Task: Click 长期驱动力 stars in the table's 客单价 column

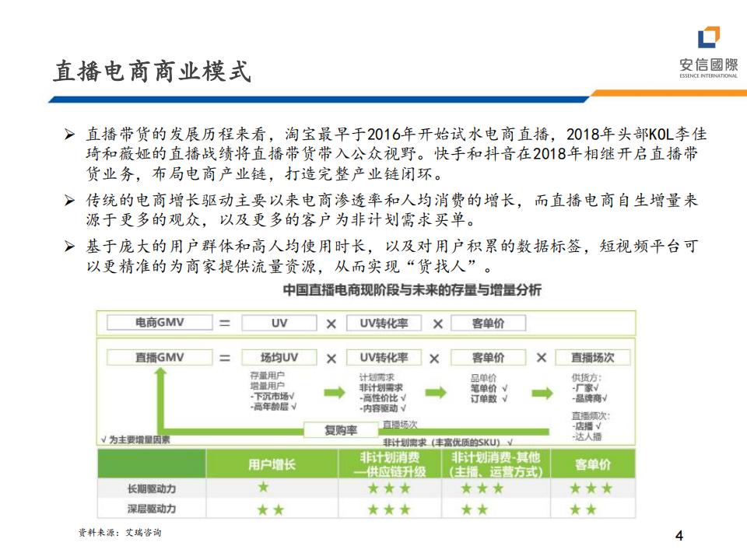Action: (x=591, y=488)
